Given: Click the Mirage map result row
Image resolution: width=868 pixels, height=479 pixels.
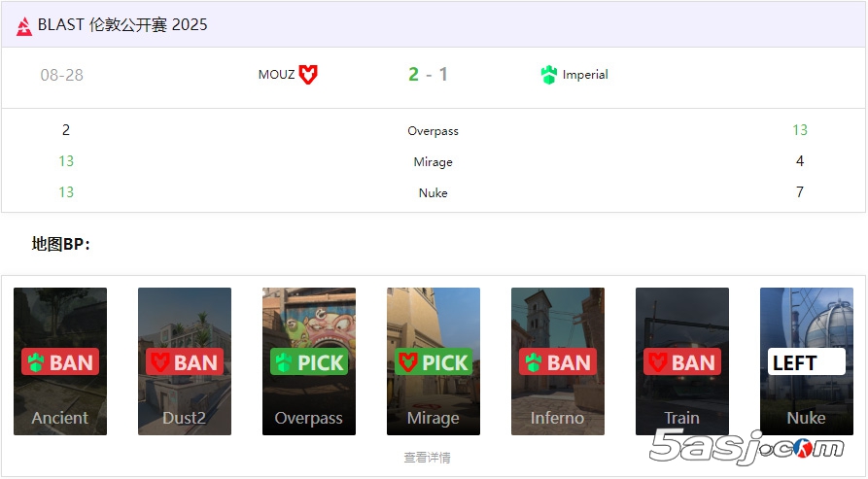Looking at the screenshot, I should tap(434, 161).
